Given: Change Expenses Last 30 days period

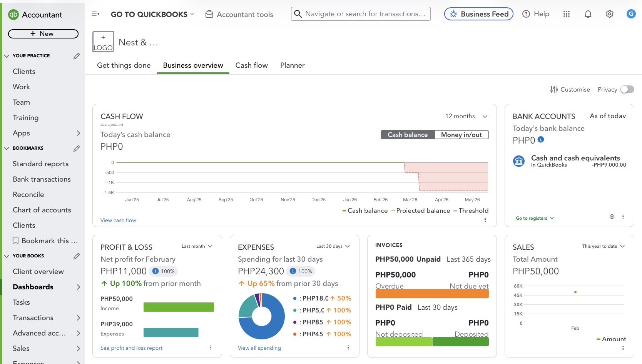Looking at the screenshot, I should pyautogui.click(x=333, y=246).
